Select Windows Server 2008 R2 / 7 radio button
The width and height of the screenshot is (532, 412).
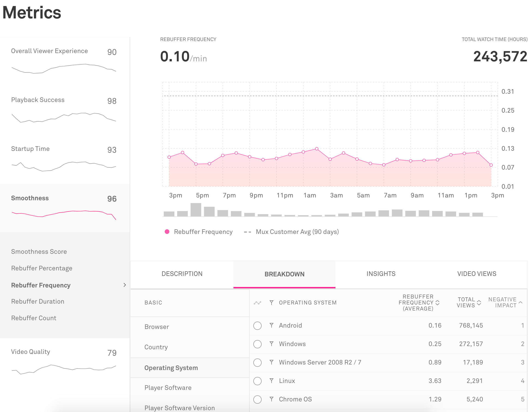point(257,363)
